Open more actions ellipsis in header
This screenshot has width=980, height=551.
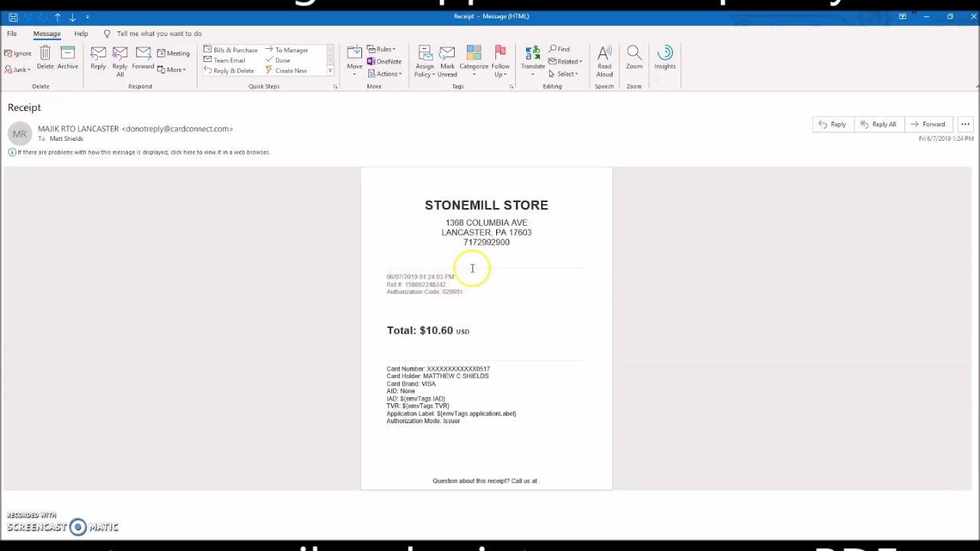pyautogui.click(x=965, y=124)
